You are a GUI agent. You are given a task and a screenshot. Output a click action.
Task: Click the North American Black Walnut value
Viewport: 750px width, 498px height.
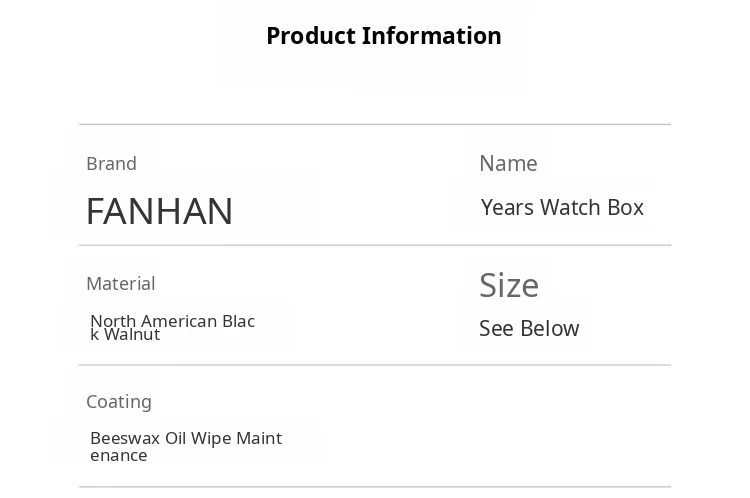click(172, 327)
